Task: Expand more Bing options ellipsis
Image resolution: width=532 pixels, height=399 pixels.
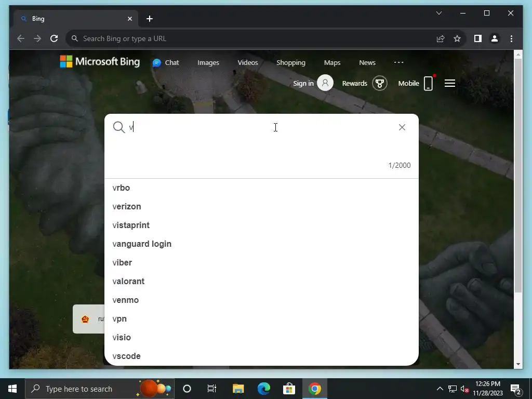Action: (x=398, y=62)
